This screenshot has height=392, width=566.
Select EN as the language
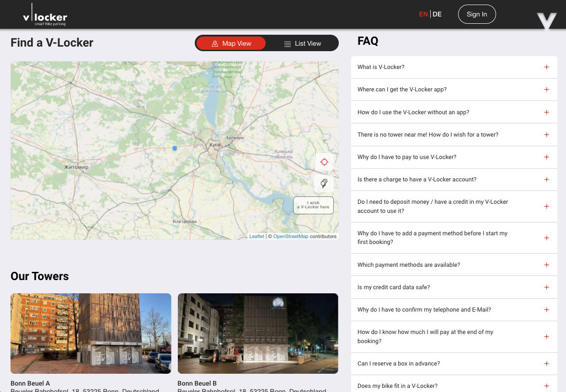click(x=423, y=14)
